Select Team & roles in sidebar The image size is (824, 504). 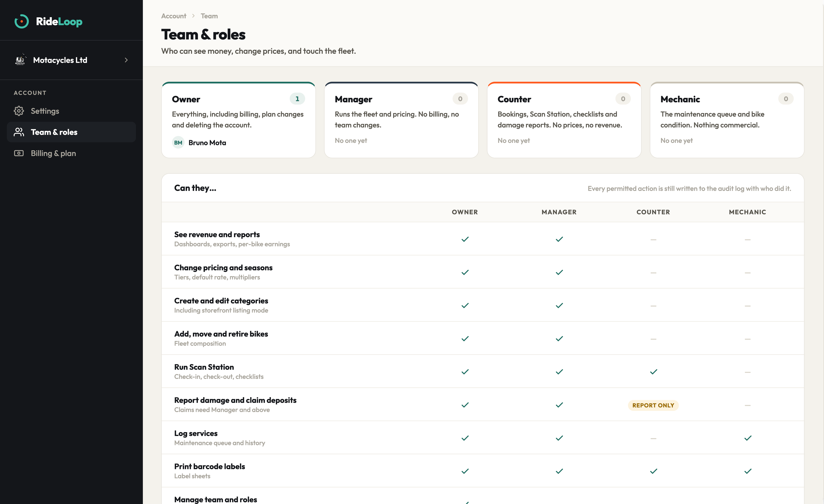coord(71,132)
